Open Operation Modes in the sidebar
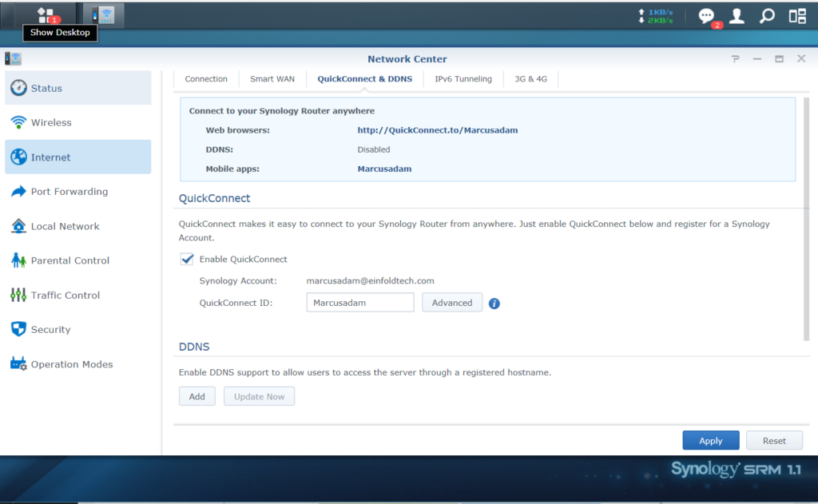 pos(78,363)
